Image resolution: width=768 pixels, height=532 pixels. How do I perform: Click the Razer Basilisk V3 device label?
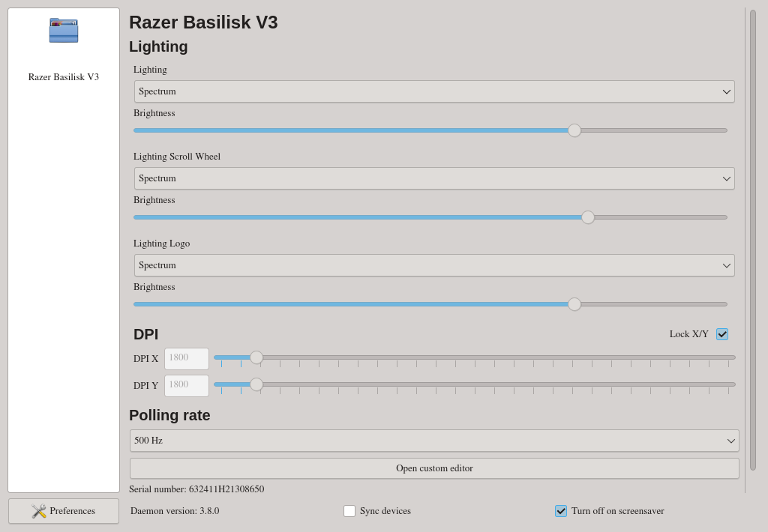tap(64, 77)
